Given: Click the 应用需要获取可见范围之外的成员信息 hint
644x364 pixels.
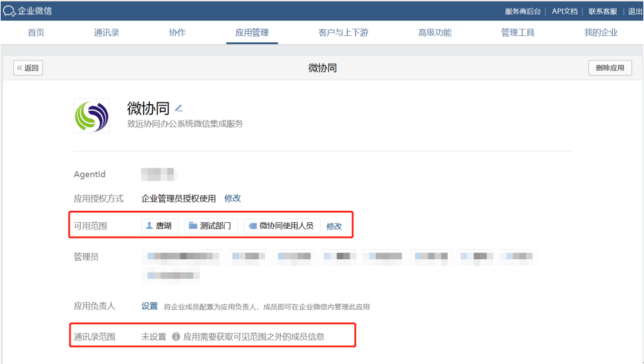Looking at the screenshot, I should [x=254, y=337].
